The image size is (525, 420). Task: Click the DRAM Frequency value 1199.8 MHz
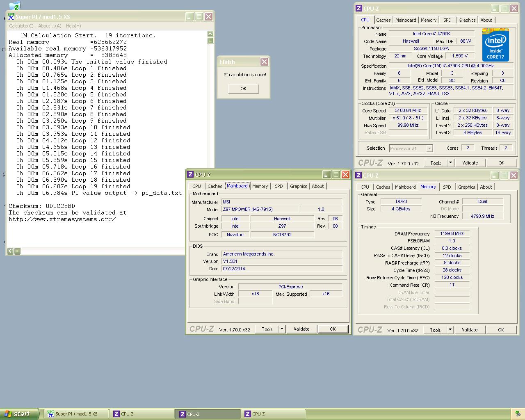tap(452, 234)
